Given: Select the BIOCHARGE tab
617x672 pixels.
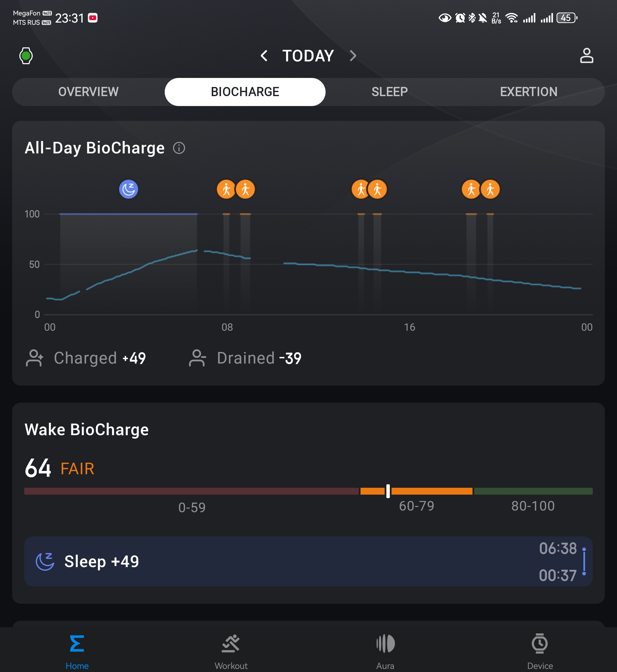Looking at the screenshot, I should point(245,92).
